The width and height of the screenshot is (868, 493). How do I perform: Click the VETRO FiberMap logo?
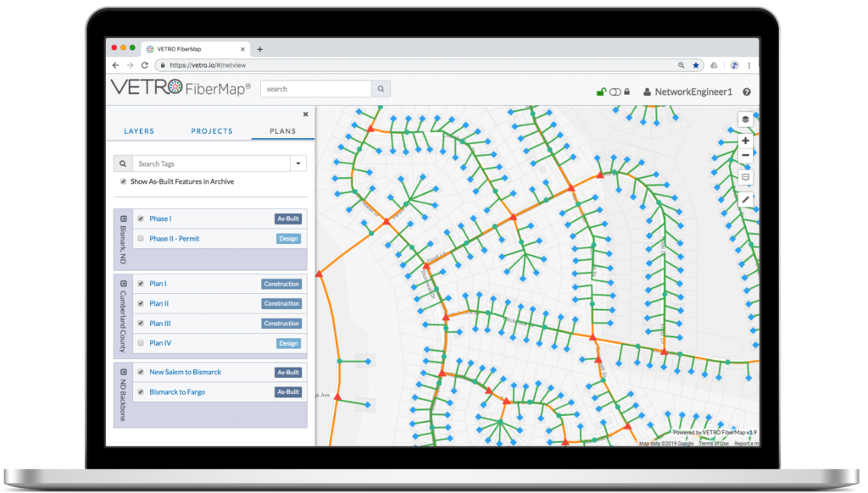pyautogui.click(x=181, y=88)
